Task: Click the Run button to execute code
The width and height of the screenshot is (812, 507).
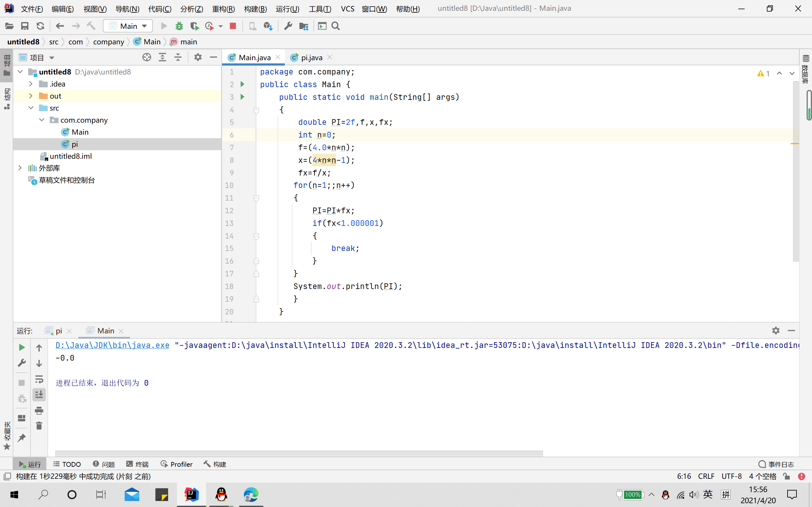Action: click(x=163, y=26)
